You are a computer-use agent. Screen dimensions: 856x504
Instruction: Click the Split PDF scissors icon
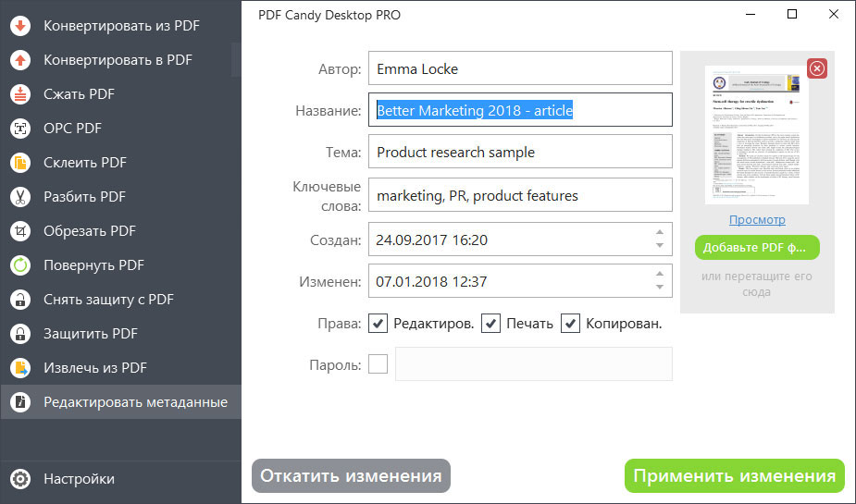[19, 197]
